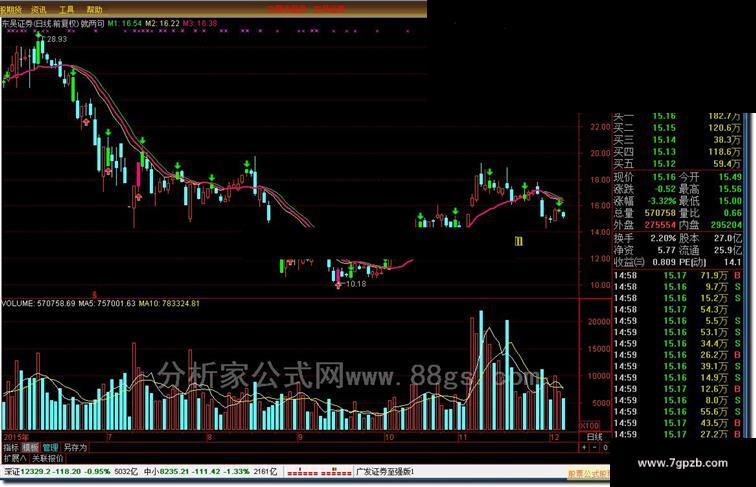Viewport: 756px width, 487px height.
Task: Zoom in chart with plus button
Action: click(584, 447)
